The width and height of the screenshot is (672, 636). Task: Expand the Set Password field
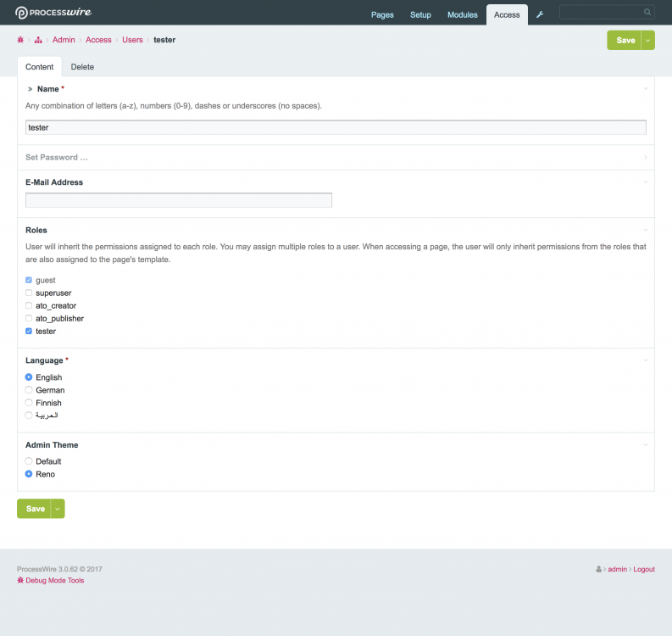[58, 157]
